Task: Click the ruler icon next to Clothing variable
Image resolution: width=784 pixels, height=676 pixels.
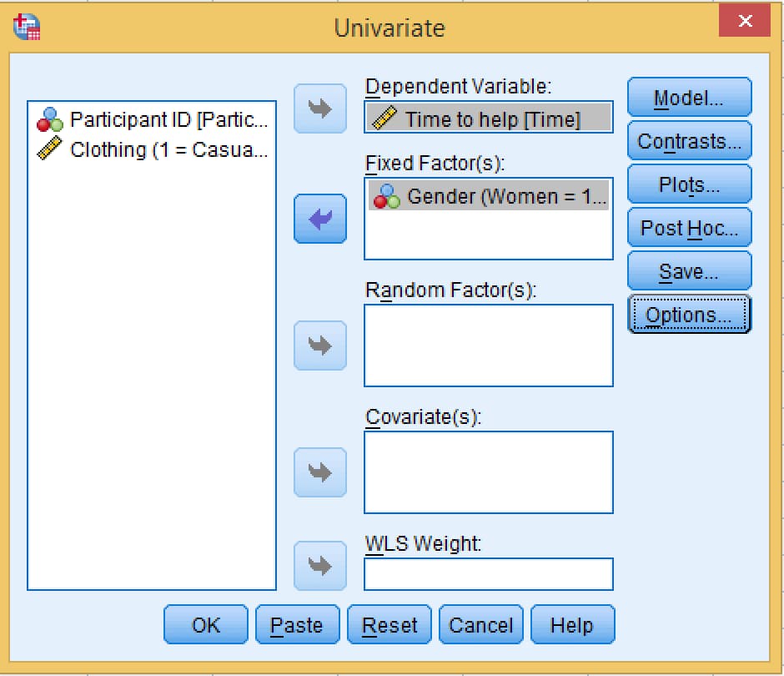Action: (49, 149)
